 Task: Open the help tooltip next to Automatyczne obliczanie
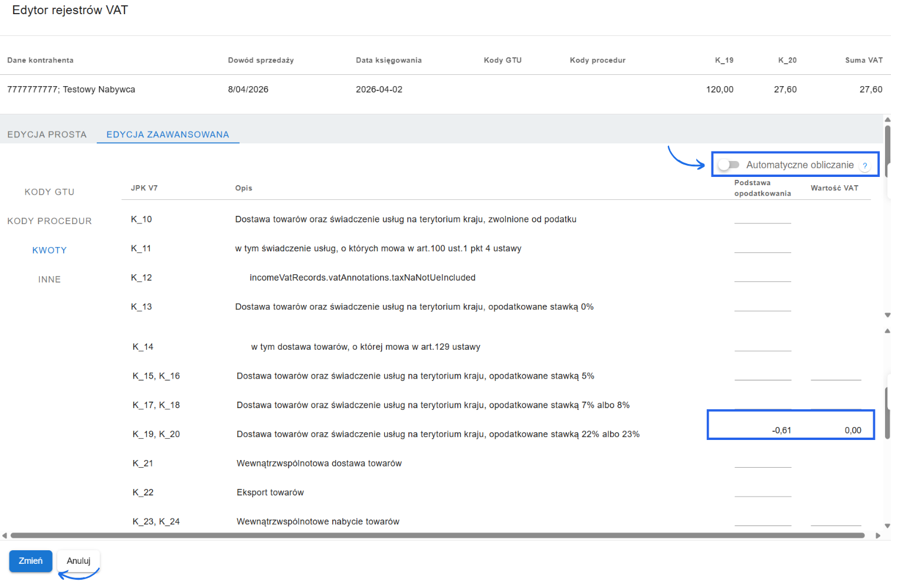pyautogui.click(x=865, y=165)
